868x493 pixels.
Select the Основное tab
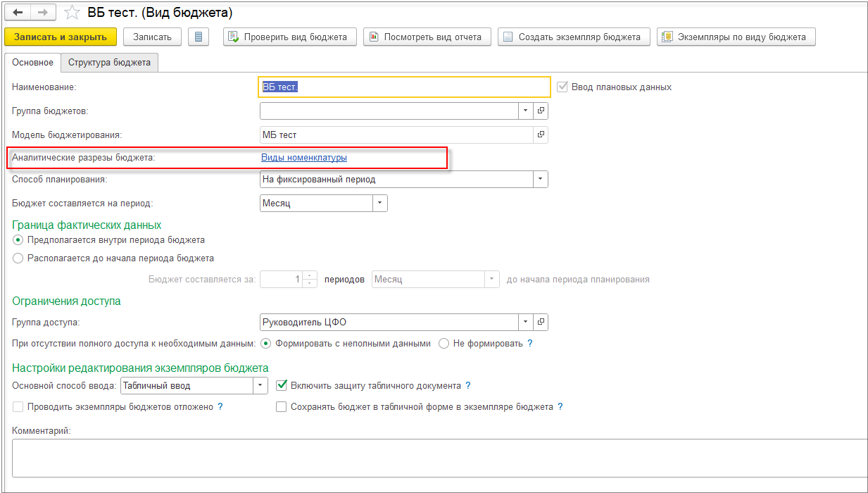point(32,62)
